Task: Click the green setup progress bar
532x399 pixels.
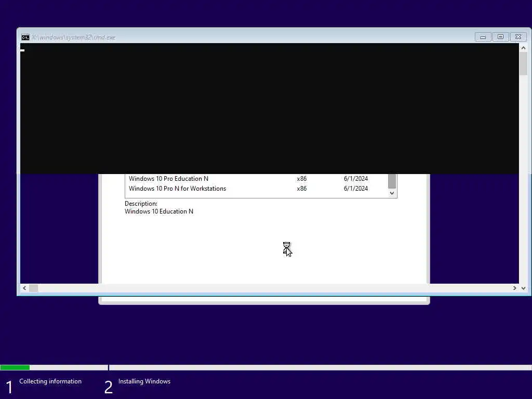Action: [15, 367]
